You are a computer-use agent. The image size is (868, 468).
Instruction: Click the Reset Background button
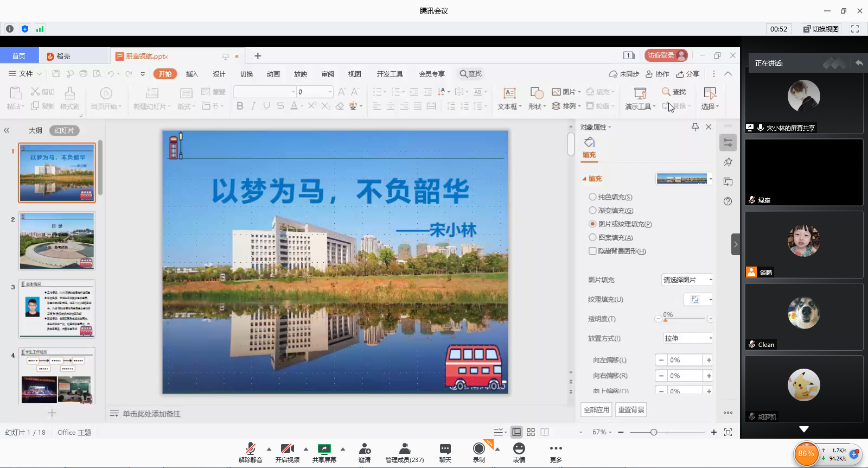(631, 409)
